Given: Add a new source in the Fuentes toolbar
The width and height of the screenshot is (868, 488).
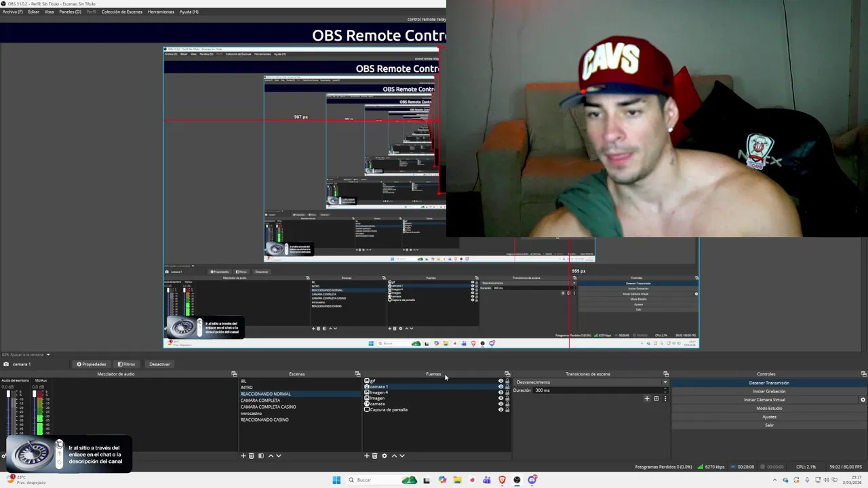Looking at the screenshot, I should [x=367, y=455].
